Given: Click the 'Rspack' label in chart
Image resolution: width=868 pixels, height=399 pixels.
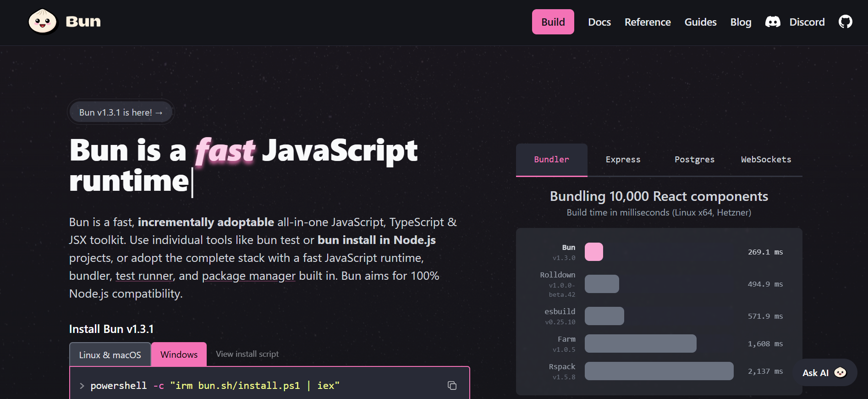Looking at the screenshot, I should [562, 366].
